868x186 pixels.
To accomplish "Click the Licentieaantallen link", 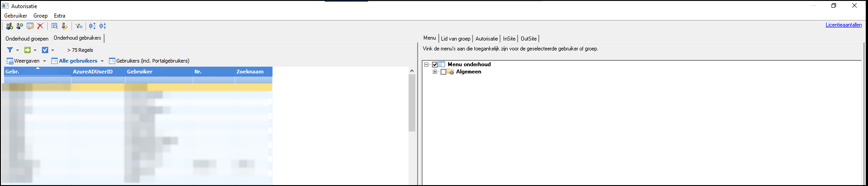I will tap(843, 25).
